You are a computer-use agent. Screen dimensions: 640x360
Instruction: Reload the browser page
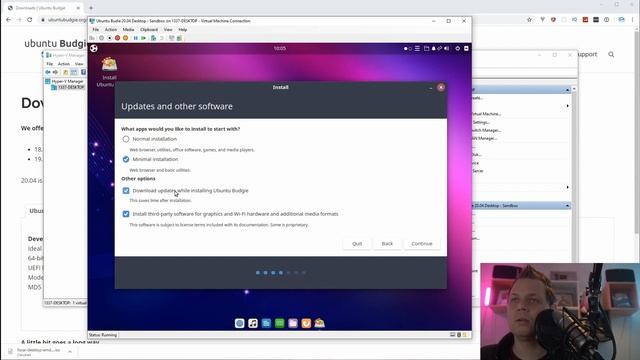[x=29, y=20]
